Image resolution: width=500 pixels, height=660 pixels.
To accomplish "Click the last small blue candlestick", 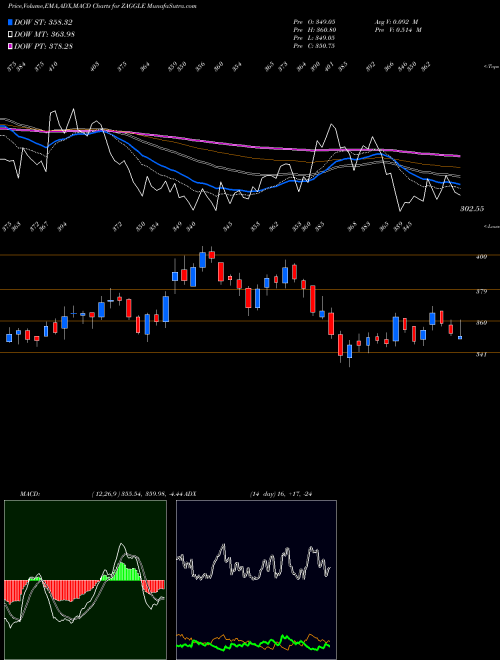I will coord(460,338).
